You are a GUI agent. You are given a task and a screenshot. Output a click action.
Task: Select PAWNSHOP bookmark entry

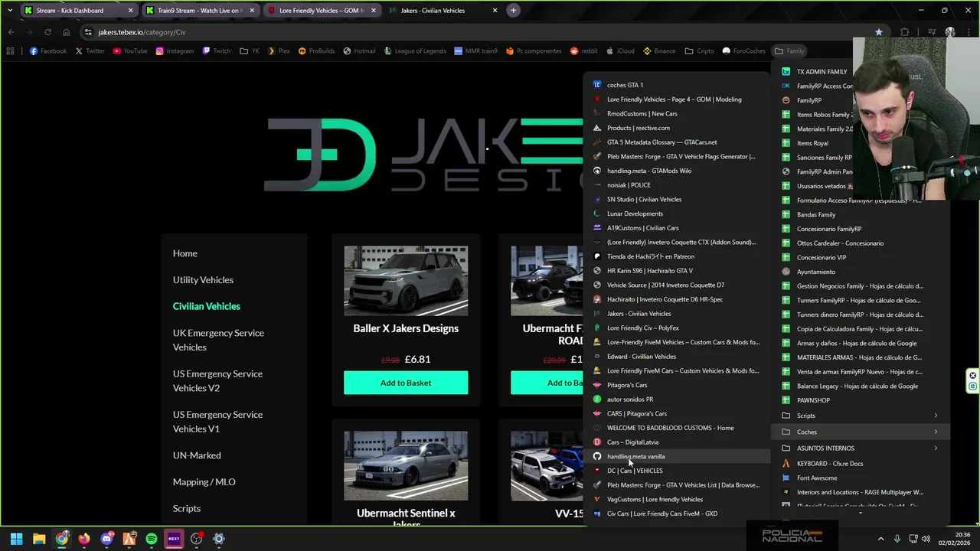[861, 400]
